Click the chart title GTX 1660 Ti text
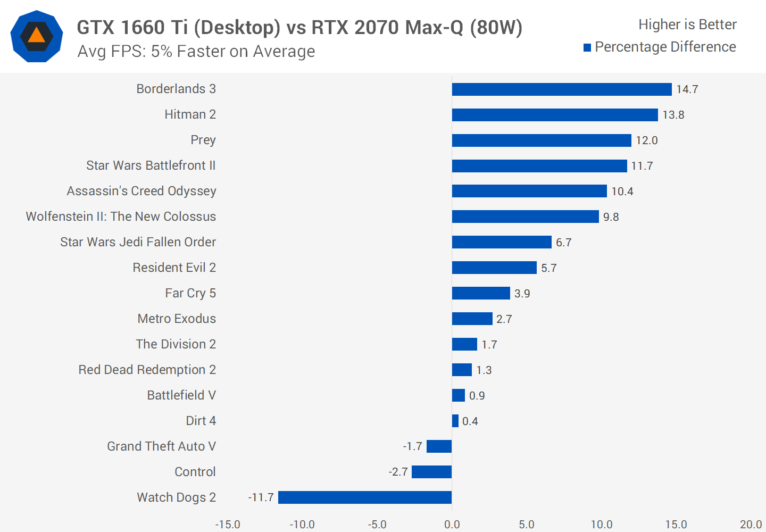This screenshot has width=766, height=532. (299, 27)
